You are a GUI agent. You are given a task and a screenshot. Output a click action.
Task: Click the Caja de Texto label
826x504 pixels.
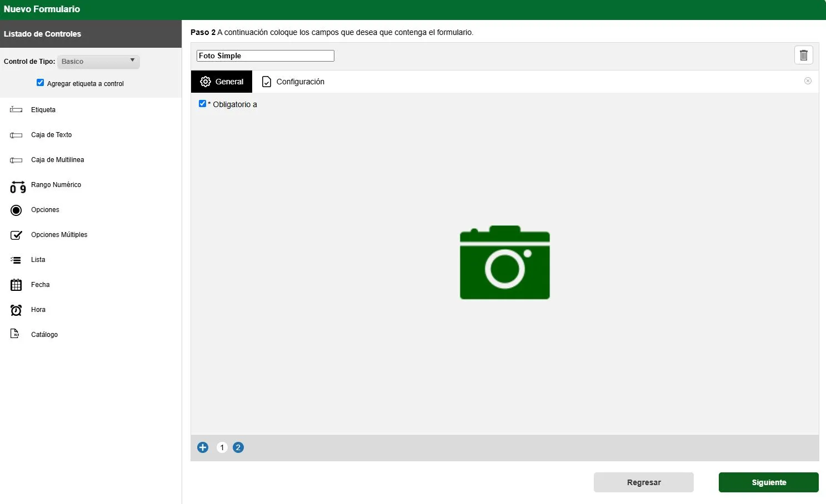[x=52, y=135]
